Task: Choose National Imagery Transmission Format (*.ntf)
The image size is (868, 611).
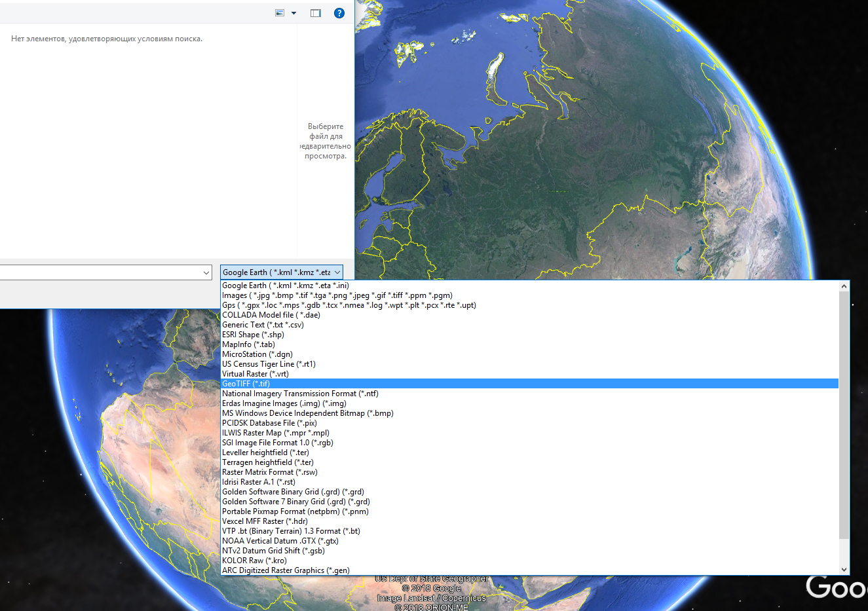Action: 529,394
